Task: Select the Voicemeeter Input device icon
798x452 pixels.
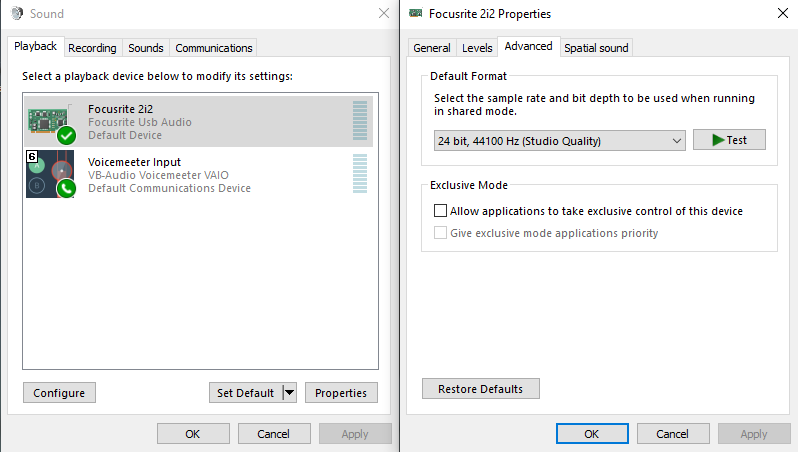Action: 50,174
